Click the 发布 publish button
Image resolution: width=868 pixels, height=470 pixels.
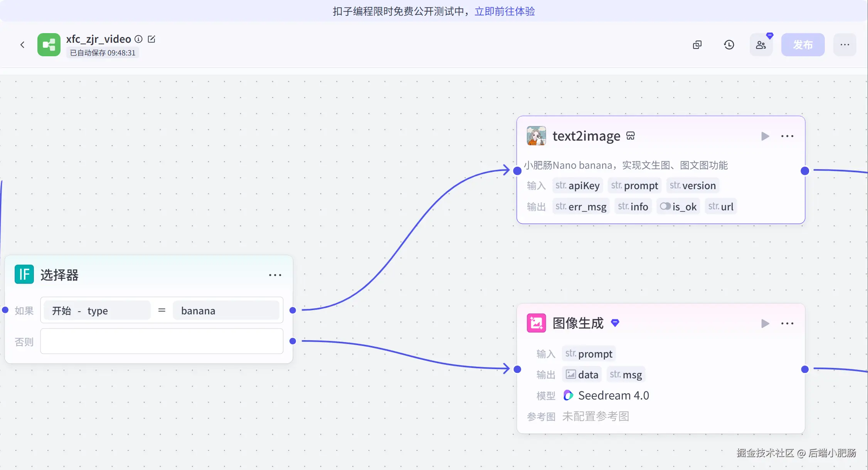point(802,45)
